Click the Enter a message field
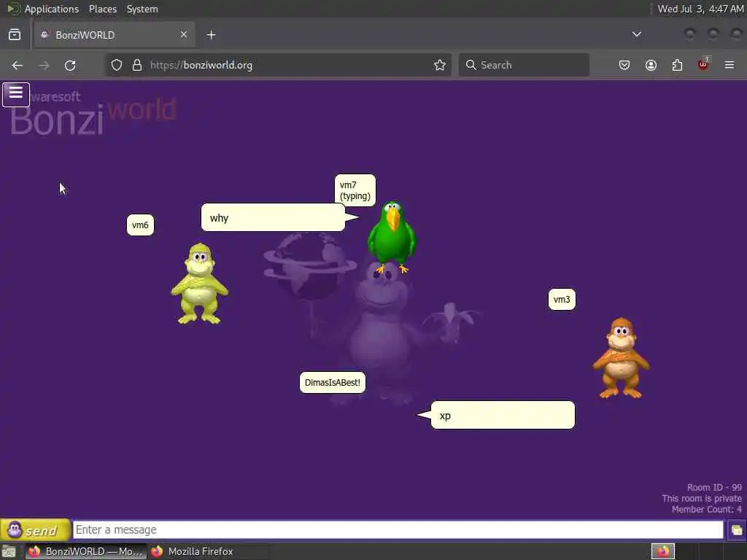Screen dimensions: 747x560 [x=398, y=529]
